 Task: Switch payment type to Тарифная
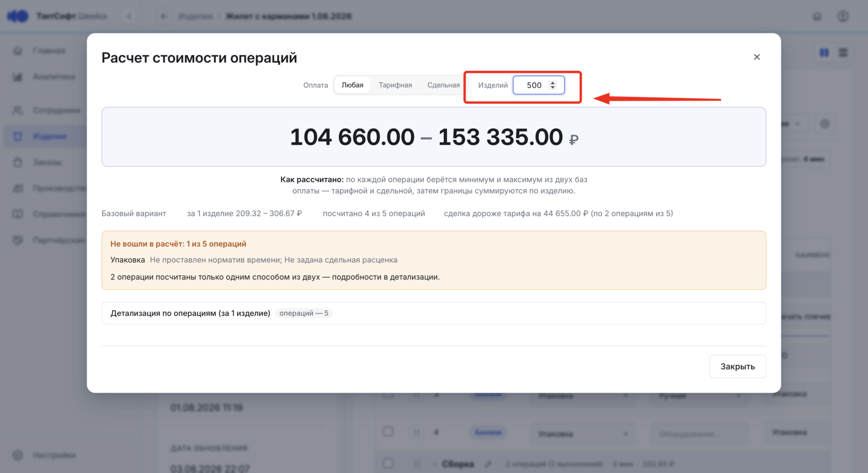pos(395,85)
